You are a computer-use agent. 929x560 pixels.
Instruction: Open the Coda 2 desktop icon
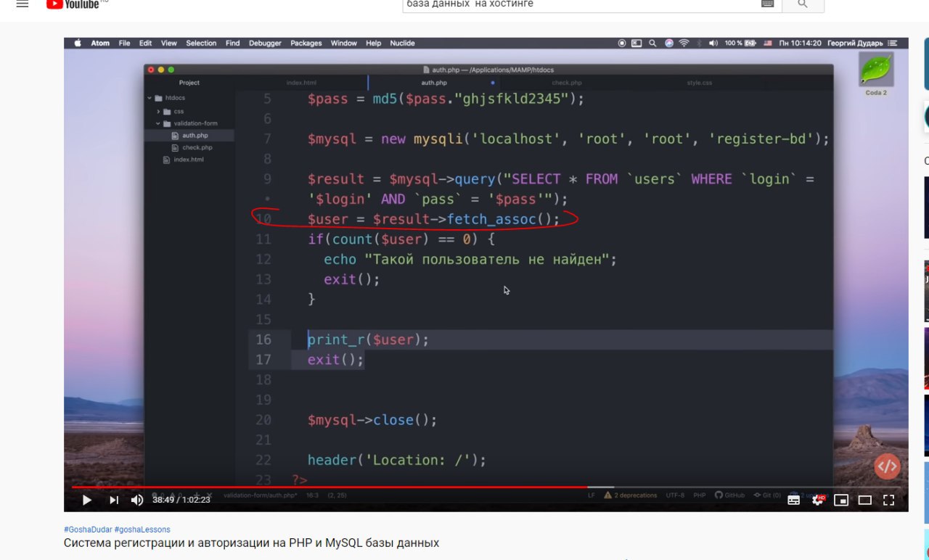tap(876, 74)
